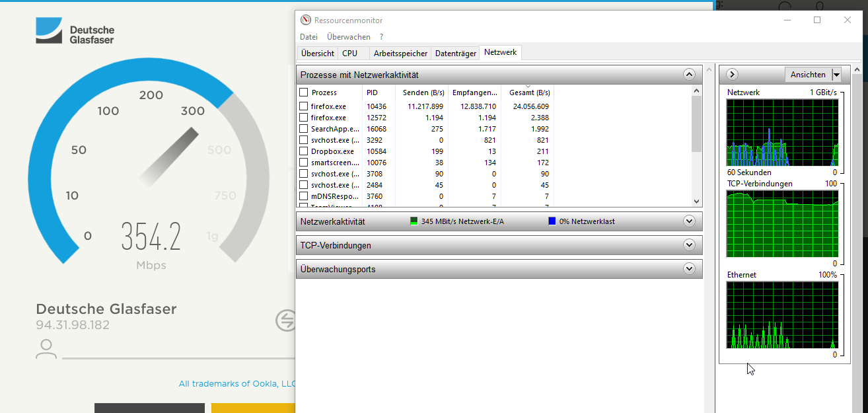Viewport: 868px width, 413px height.
Task: Switch to the Übersicht tab
Action: [x=318, y=54]
